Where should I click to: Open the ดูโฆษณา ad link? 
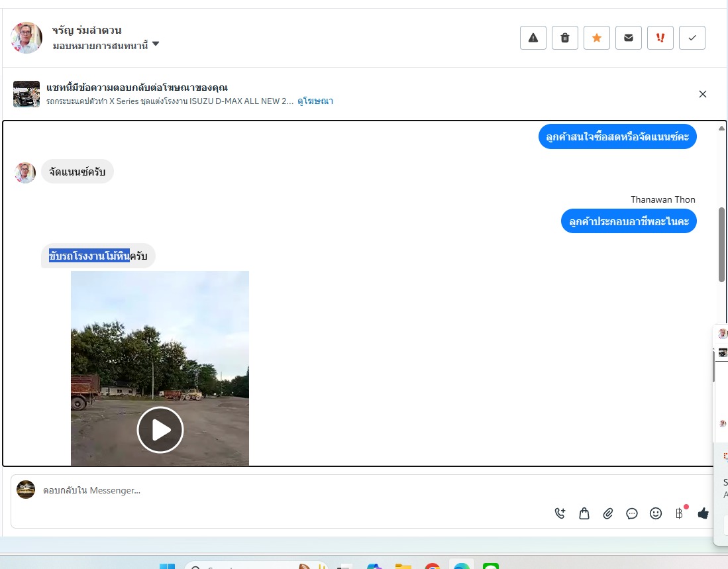(x=315, y=101)
